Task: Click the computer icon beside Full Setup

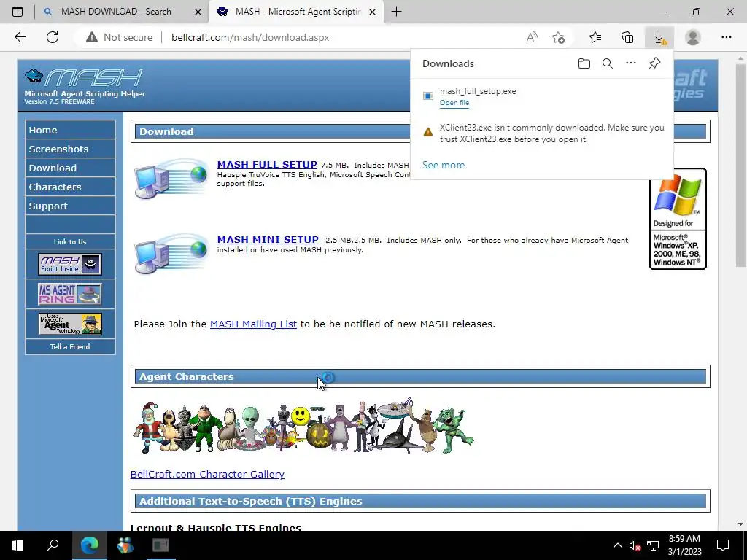Action: pos(171,178)
